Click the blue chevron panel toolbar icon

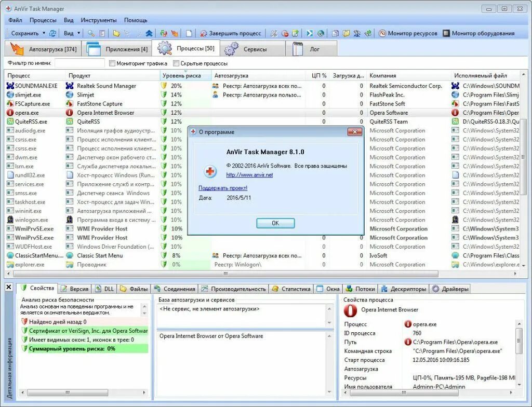(x=310, y=33)
